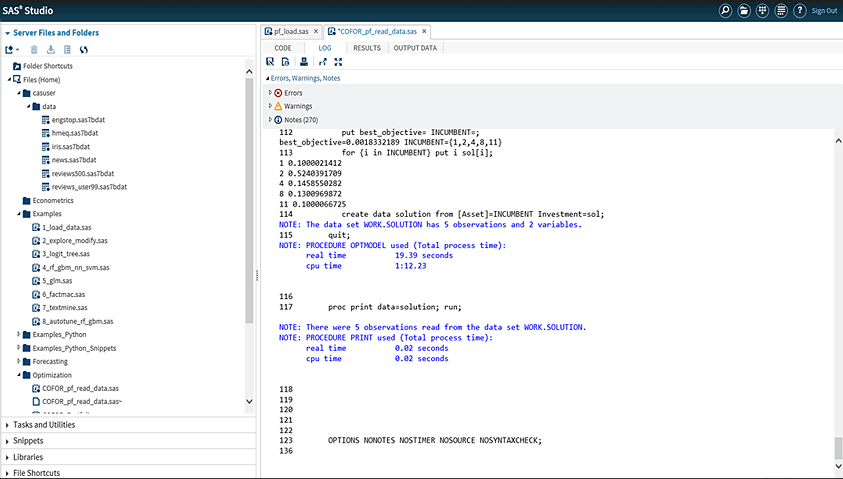Open 5_glm.sas program
The height and width of the screenshot is (479, 843).
[57, 281]
